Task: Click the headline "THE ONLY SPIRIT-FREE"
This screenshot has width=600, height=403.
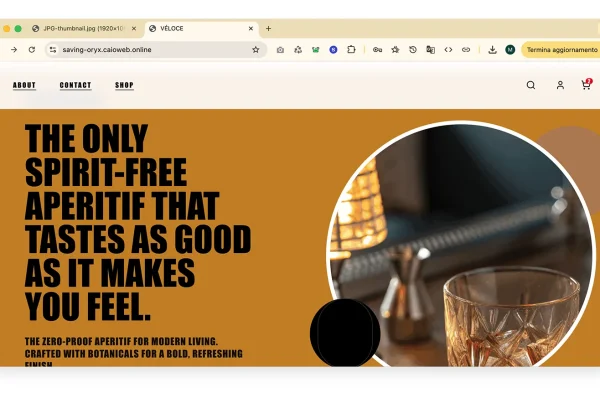Action: pos(106,155)
